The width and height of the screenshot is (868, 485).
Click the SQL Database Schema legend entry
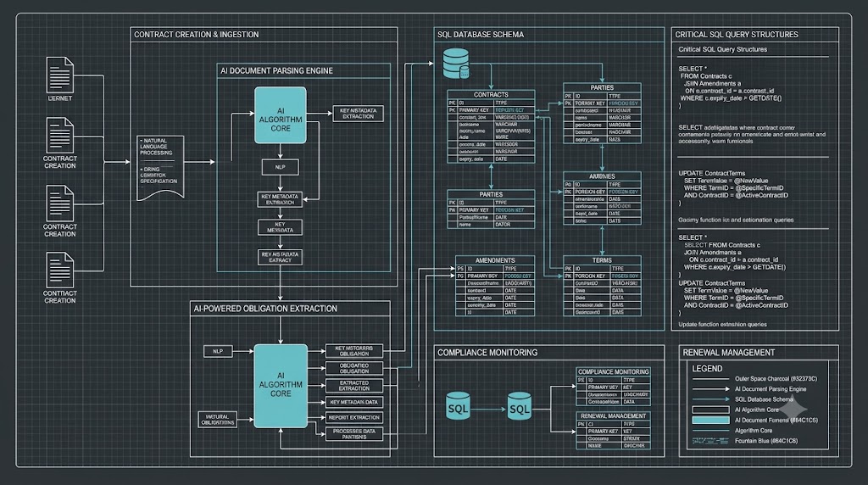pyautogui.click(x=764, y=399)
